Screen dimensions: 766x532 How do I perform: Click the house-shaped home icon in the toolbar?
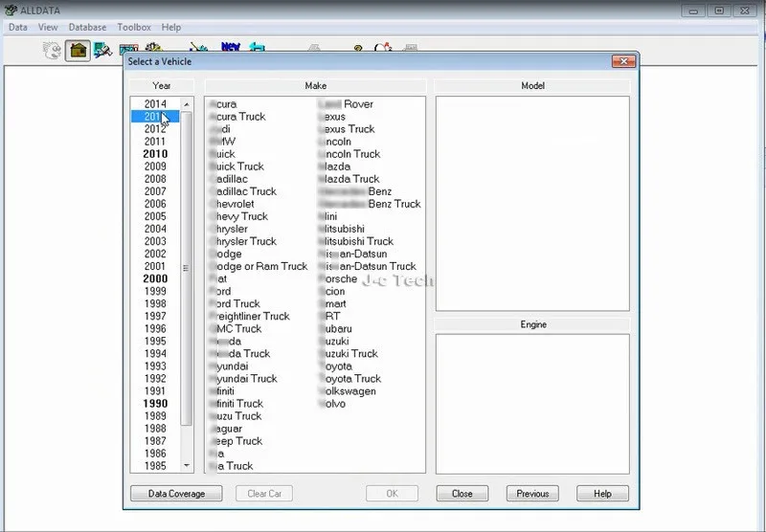coord(78,51)
